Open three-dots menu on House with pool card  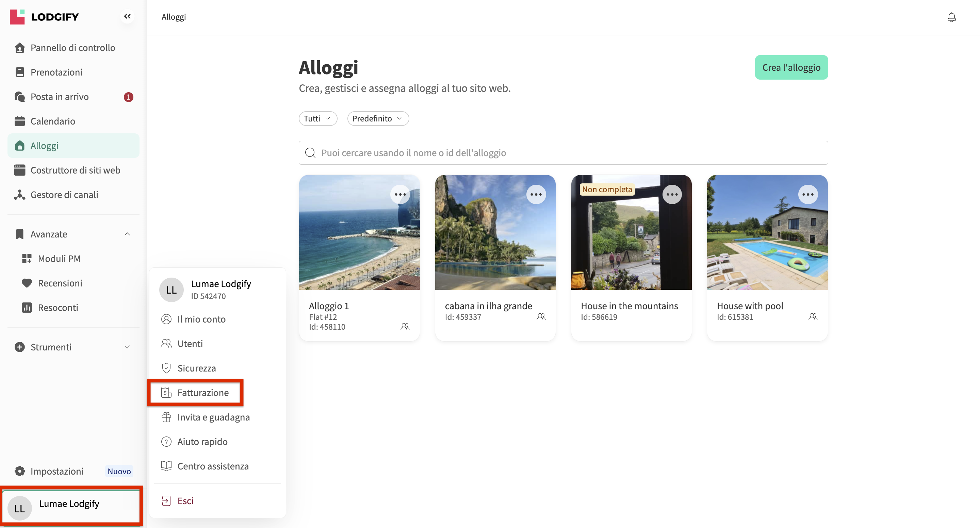tap(808, 194)
